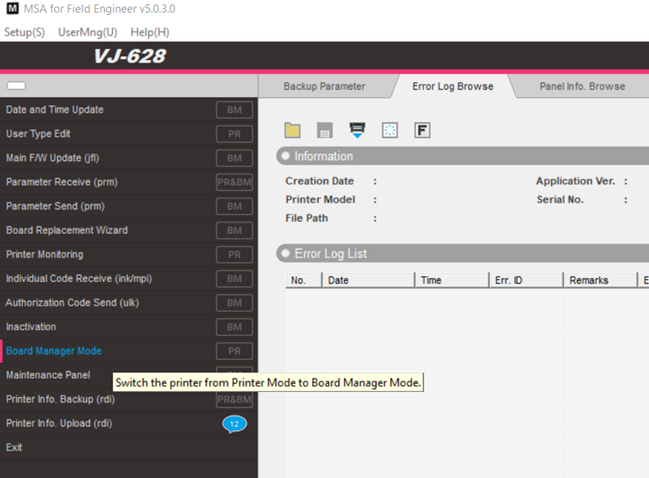Click the white indicator at sidebar top

click(16, 86)
